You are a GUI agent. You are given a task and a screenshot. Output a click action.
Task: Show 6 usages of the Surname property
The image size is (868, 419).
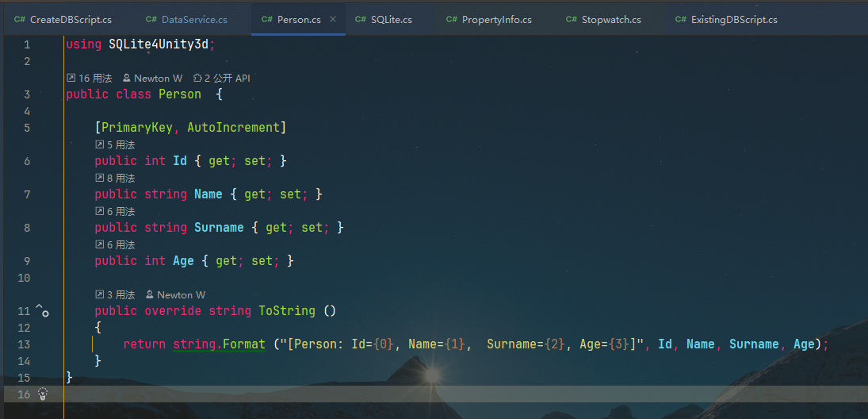115,211
